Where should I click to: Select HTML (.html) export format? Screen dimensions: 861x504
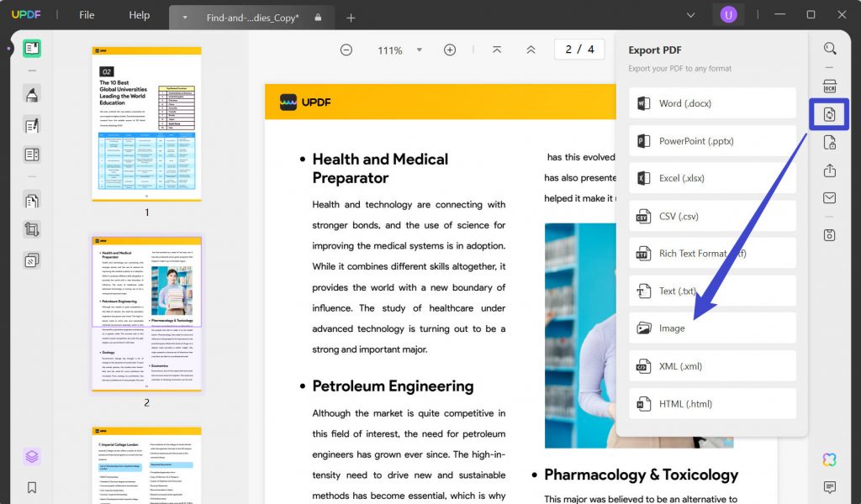pyautogui.click(x=711, y=403)
